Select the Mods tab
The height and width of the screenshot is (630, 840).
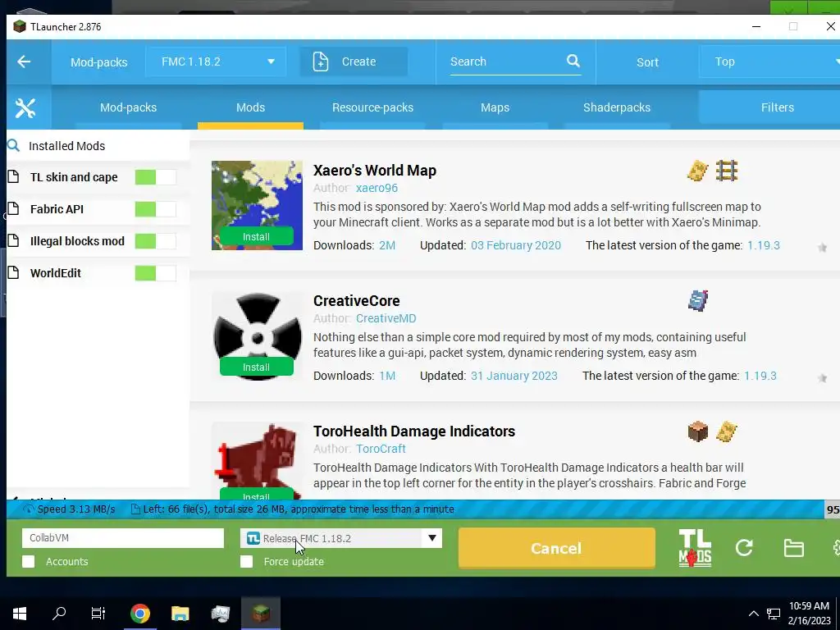[250, 107]
